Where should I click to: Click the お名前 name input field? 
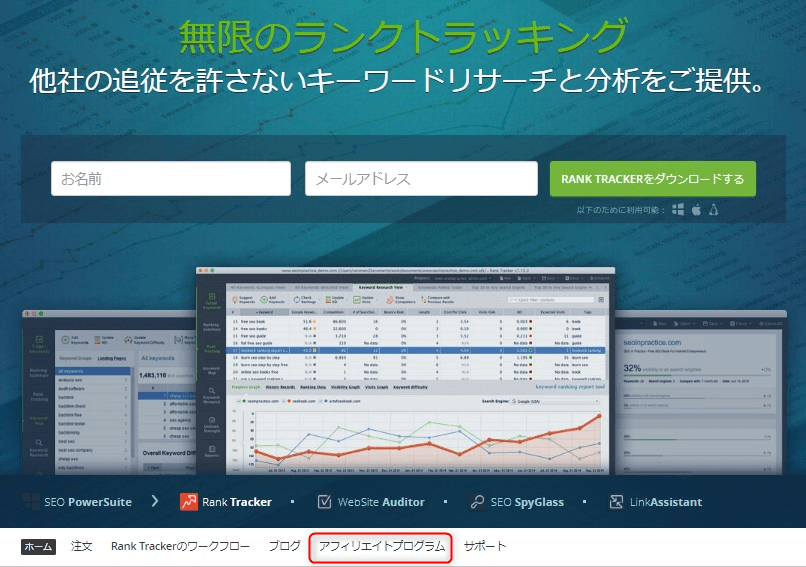[171, 178]
